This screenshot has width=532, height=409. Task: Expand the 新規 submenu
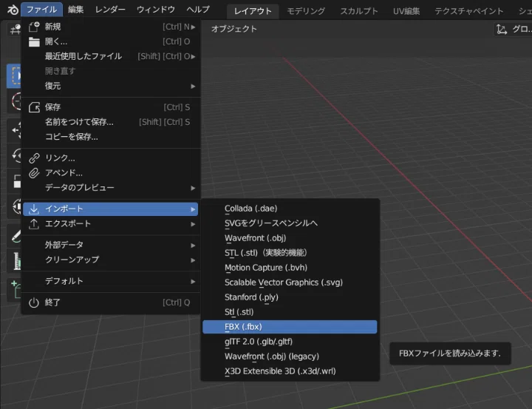[x=111, y=27]
